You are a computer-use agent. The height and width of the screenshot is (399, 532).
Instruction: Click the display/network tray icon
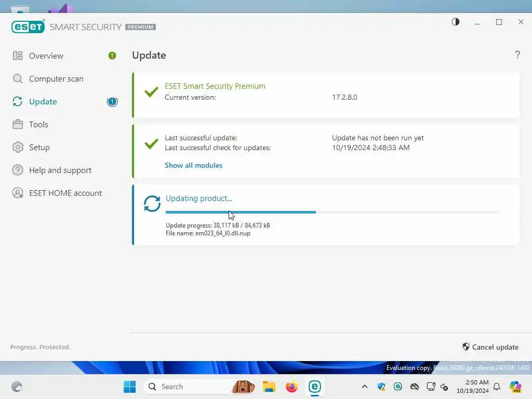click(x=431, y=387)
